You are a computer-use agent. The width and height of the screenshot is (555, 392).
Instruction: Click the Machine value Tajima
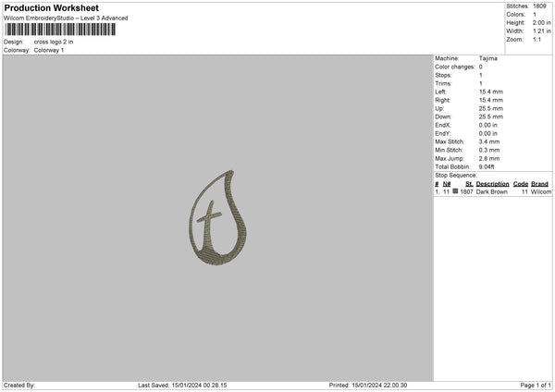tap(488, 58)
